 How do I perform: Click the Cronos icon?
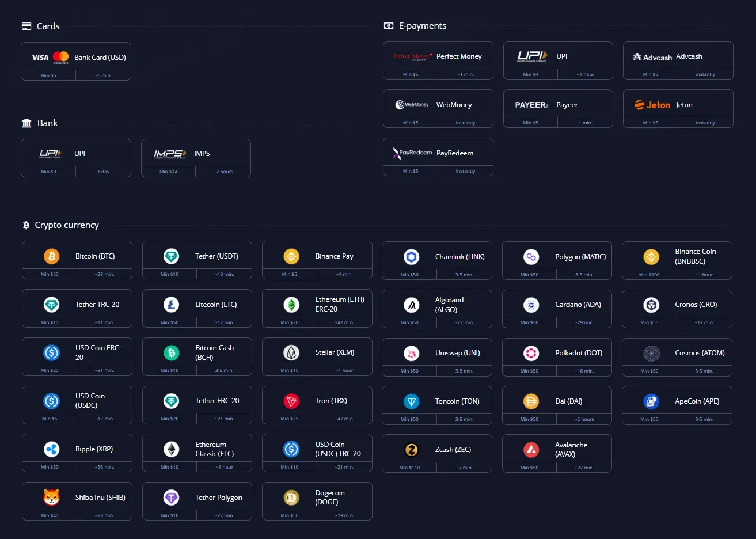pyautogui.click(x=651, y=305)
